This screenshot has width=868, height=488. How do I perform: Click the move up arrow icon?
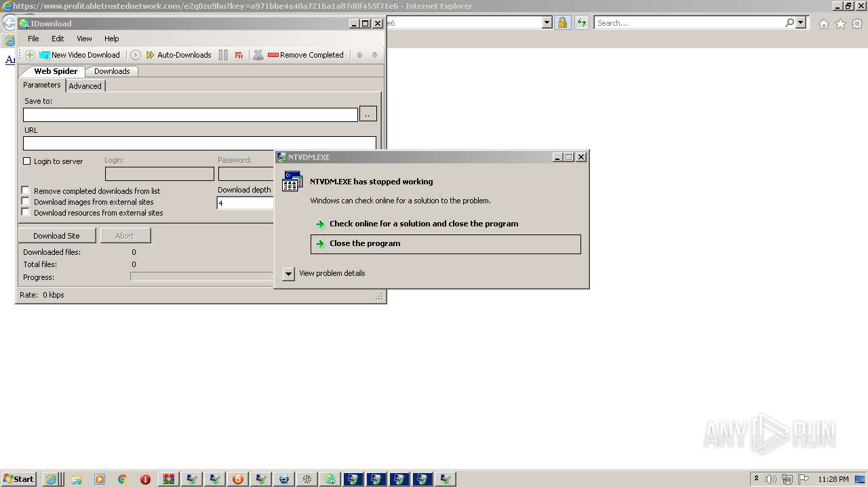point(360,55)
